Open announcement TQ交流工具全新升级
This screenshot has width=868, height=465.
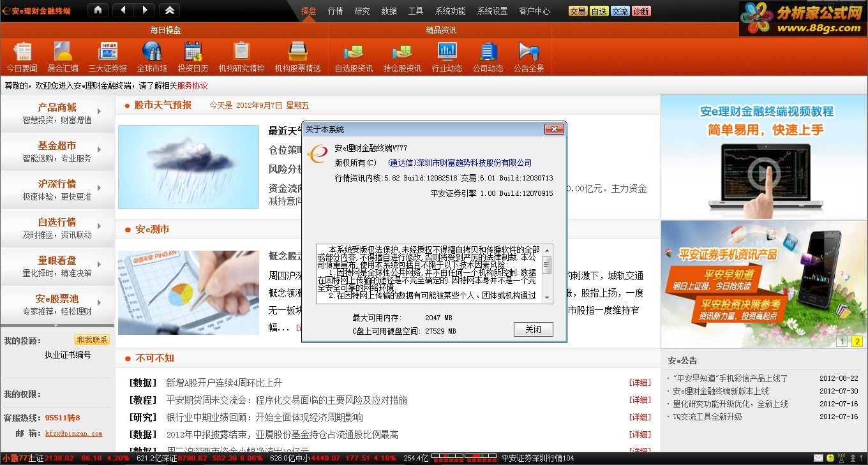pos(707,417)
